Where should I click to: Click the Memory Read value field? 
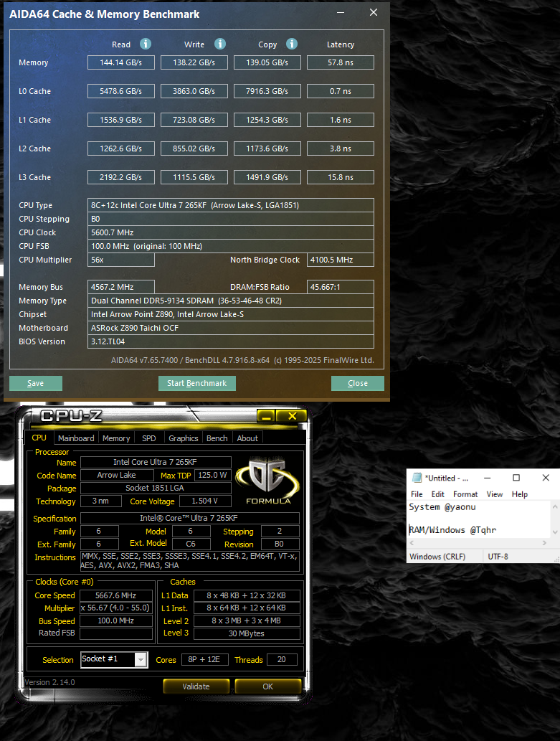(121, 62)
